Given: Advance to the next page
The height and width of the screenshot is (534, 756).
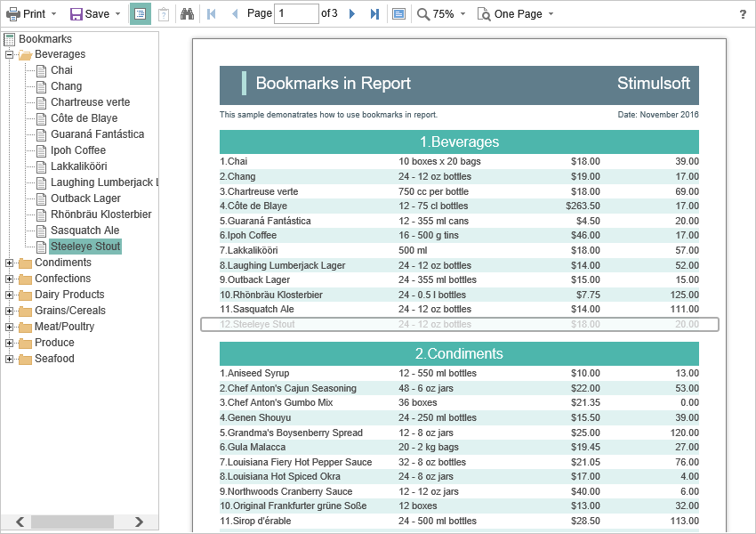Looking at the screenshot, I should coord(350,13).
